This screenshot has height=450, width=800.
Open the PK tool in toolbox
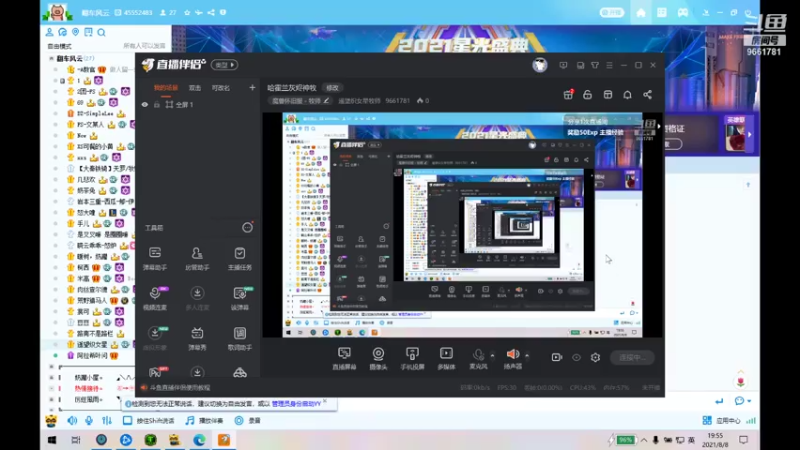[156, 371]
